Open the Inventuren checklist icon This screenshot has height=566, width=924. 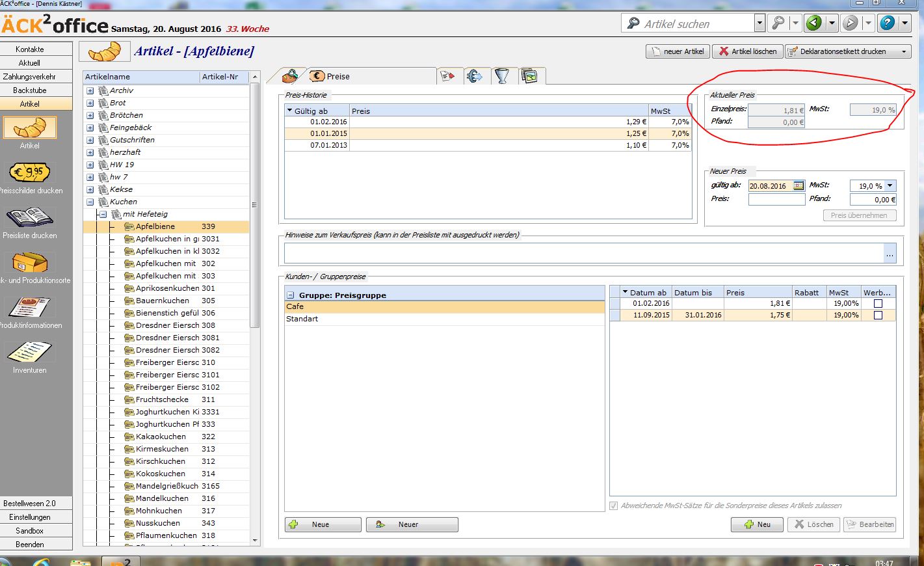point(29,353)
